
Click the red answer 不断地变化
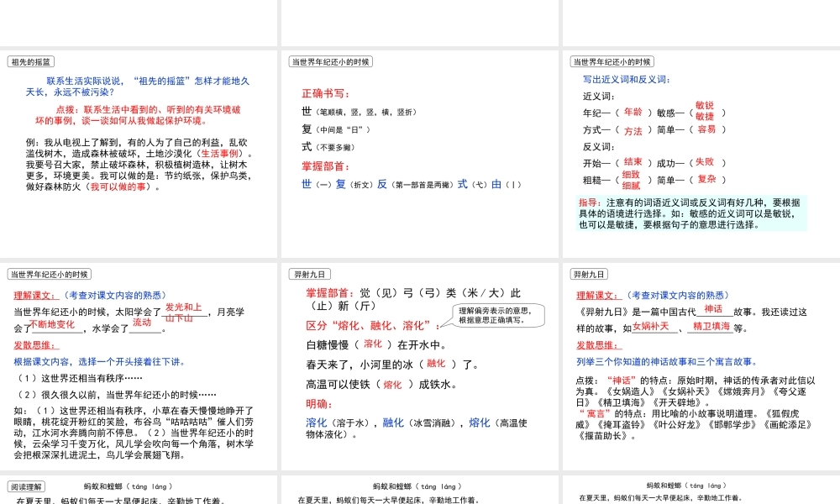[52, 324]
